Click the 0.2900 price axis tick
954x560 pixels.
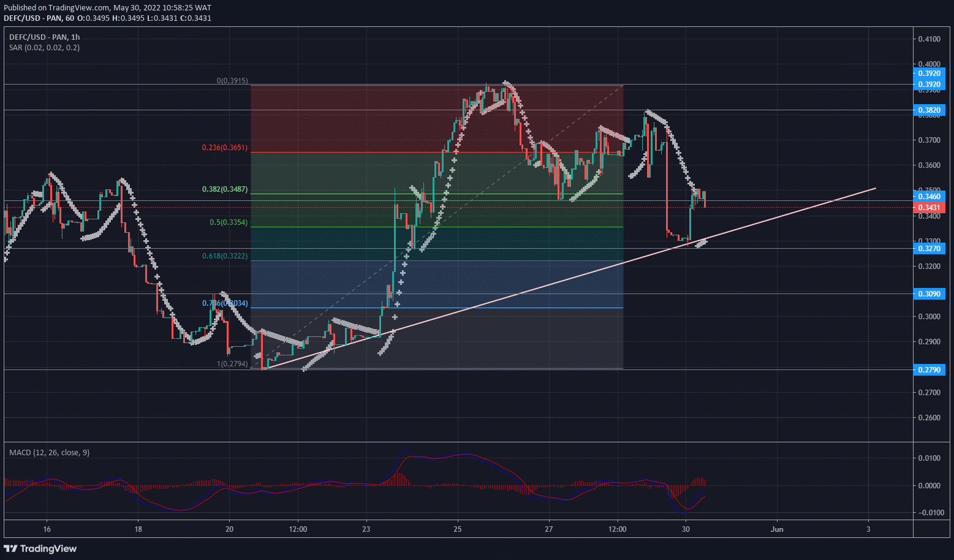pyautogui.click(x=929, y=342)
